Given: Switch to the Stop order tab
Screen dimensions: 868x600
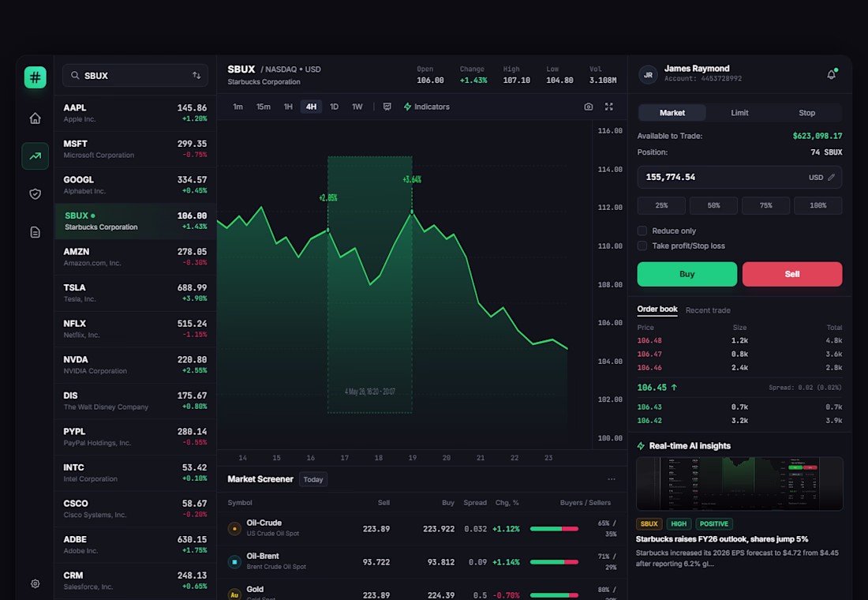Looking at the screenshot, I should point(806,112).
